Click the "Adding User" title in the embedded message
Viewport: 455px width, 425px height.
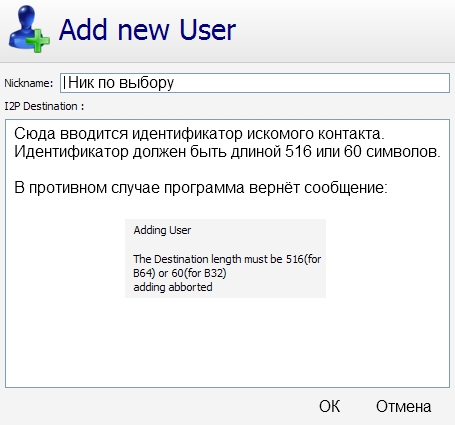click(162, 230)
